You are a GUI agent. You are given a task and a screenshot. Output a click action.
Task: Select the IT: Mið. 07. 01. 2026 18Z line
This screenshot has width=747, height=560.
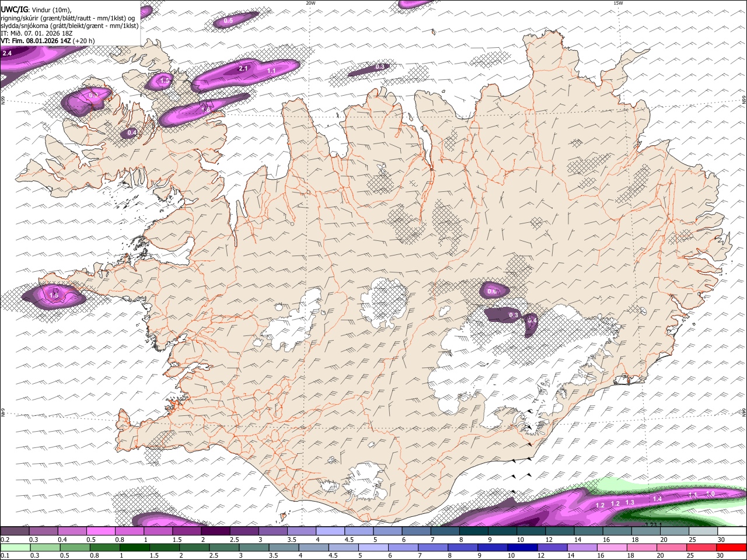(37, 33)
